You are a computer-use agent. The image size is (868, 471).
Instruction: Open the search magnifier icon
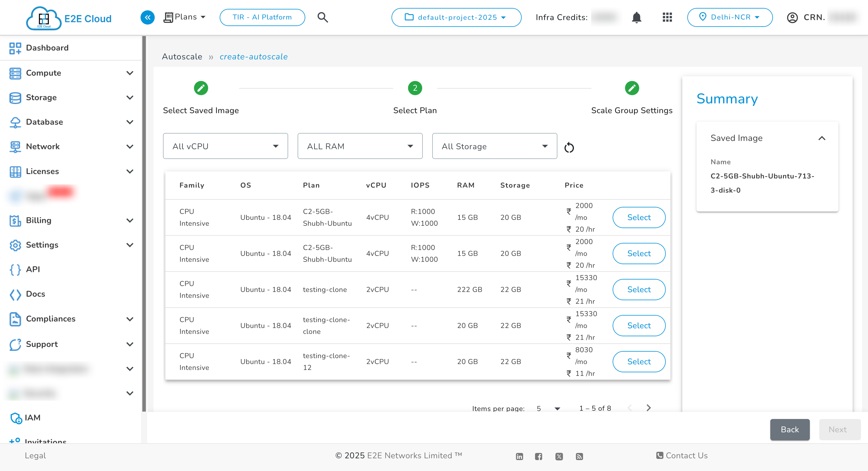[322, 17]
